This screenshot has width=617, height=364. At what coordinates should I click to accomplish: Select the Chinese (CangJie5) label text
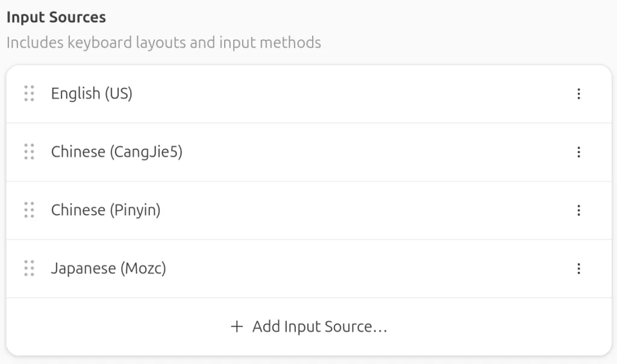coord(116,152)
